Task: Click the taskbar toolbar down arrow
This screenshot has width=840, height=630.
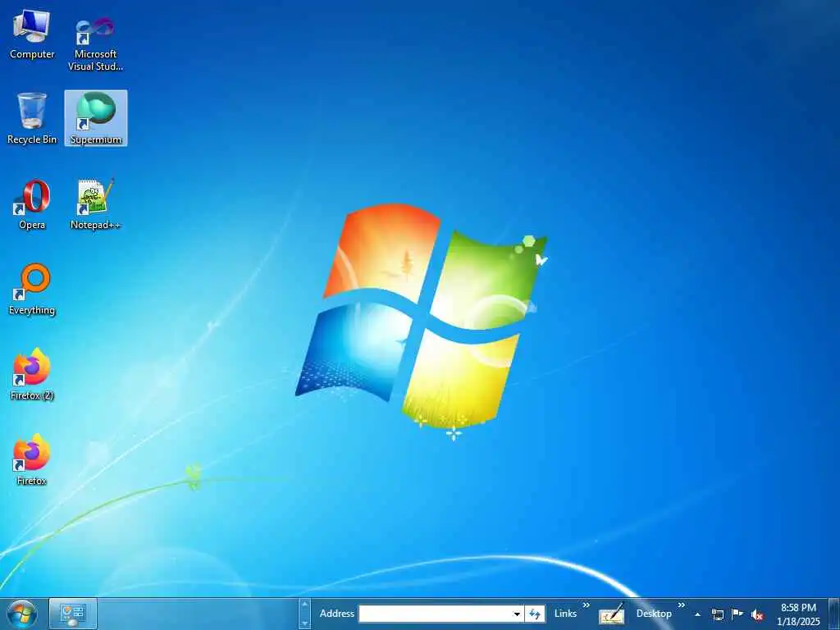Action: (x=304, y=623)
